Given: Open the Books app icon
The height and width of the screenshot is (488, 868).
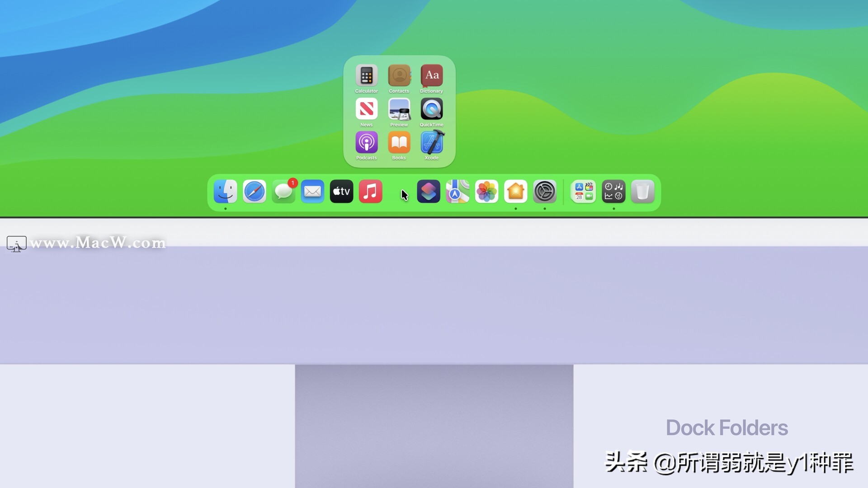Looking at the screenshot, I should pos(399,142).
